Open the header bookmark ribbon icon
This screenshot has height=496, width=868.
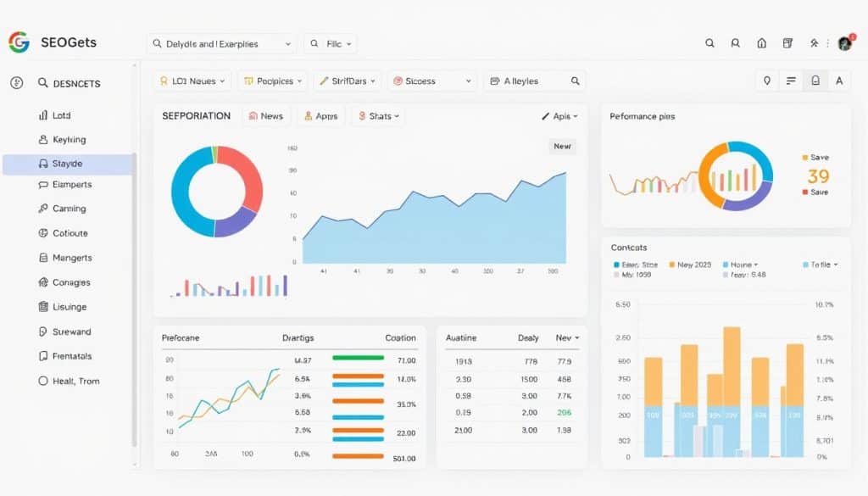click(x=735, y=43)
